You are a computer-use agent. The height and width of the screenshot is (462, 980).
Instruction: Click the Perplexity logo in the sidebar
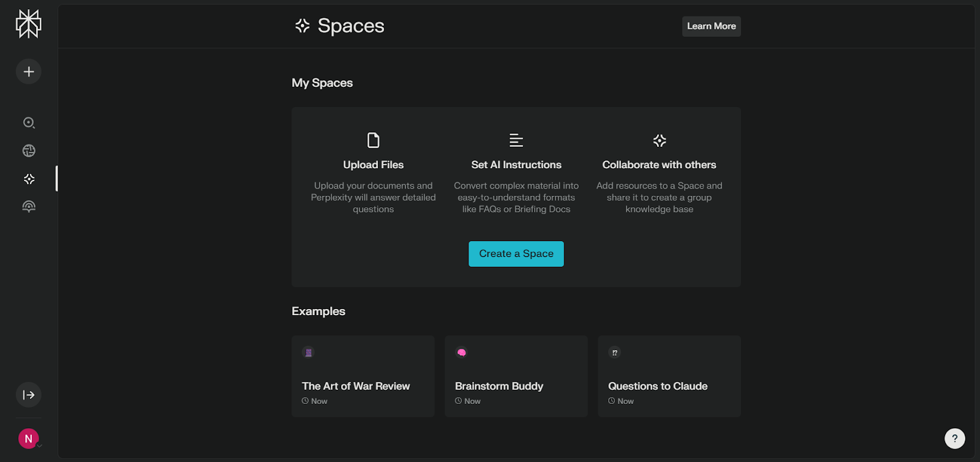pyautogui.click(x=29, y=24)
